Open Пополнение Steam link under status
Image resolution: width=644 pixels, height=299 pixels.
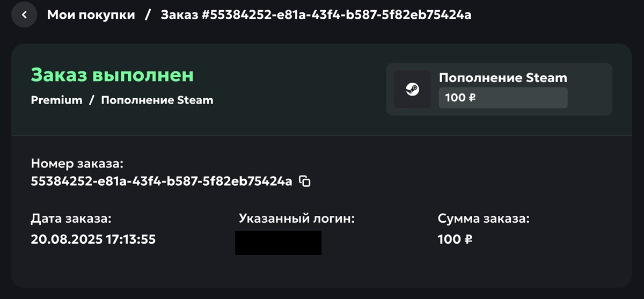click(x=157, y=100)
